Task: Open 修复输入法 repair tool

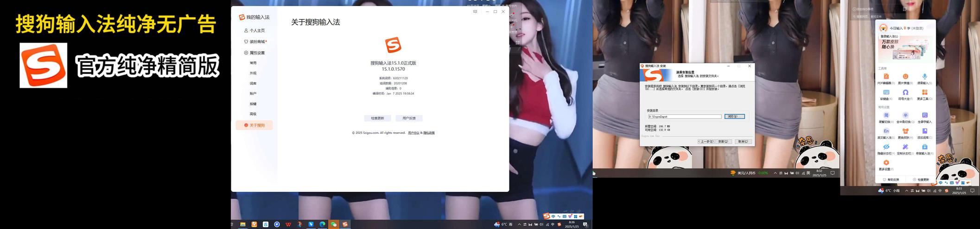Action: [924, 147]
